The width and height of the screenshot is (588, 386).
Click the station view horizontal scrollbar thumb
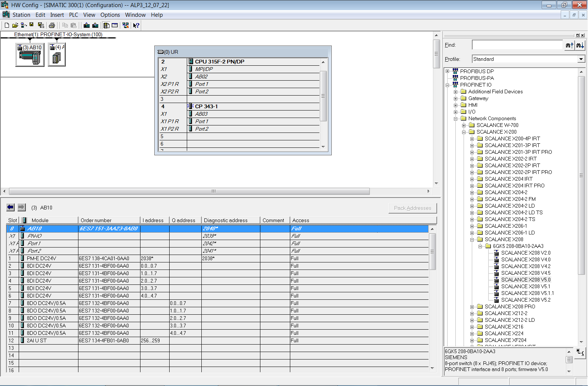189,191
